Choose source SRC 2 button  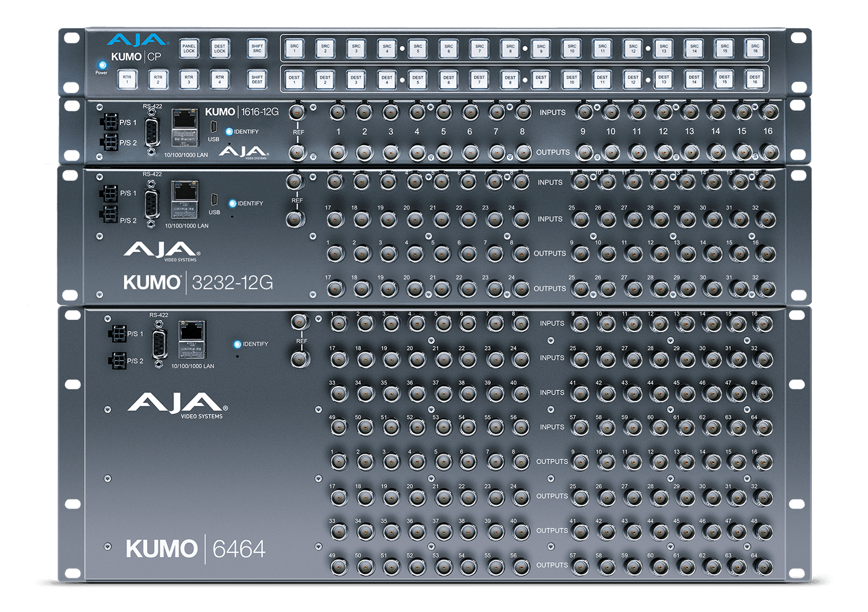325,48
